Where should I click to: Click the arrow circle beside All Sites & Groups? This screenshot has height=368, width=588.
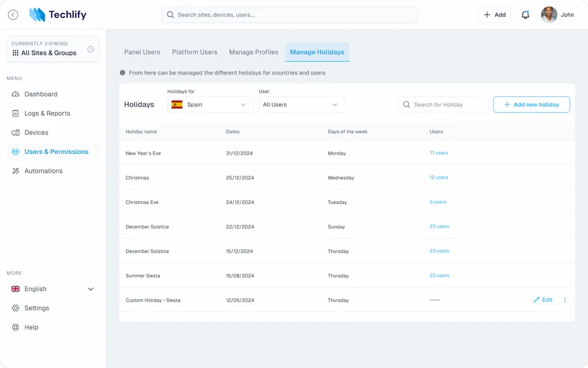(x=91, y=49)
